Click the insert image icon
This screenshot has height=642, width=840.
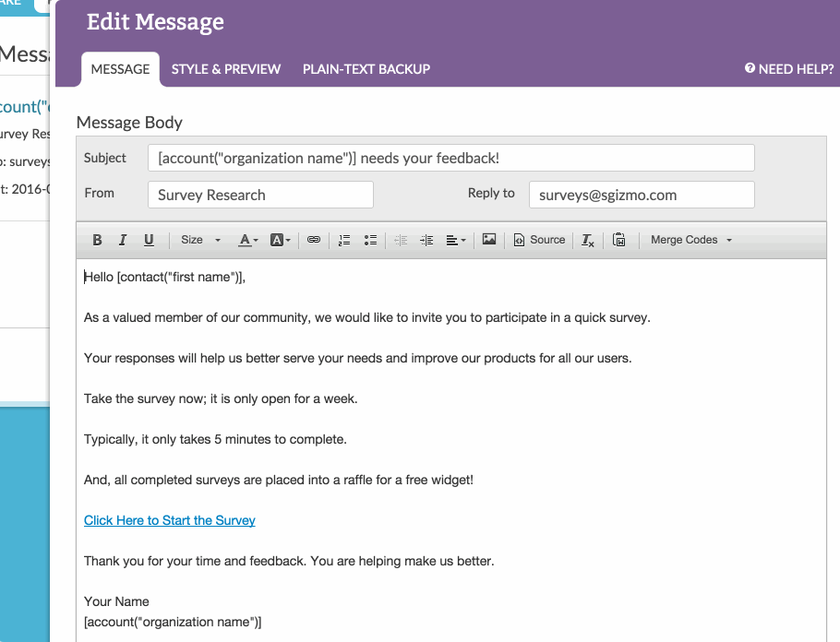coord(489,239)
